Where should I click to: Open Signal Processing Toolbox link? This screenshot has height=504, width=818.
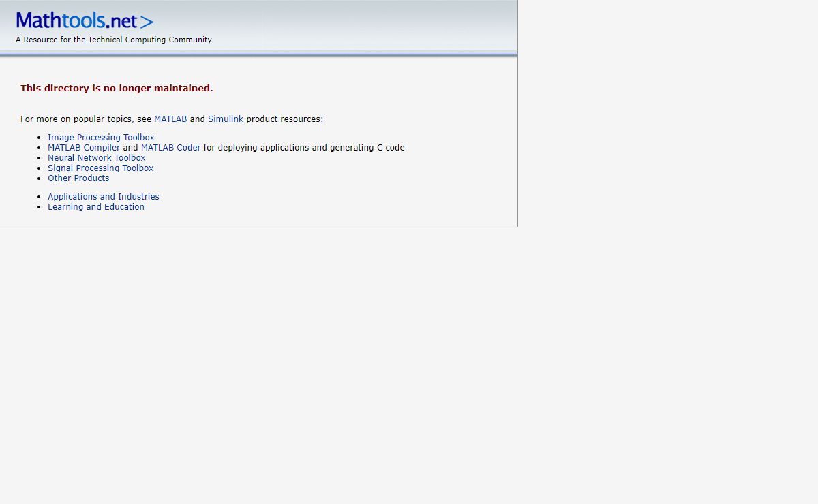[x=101, y=168]
